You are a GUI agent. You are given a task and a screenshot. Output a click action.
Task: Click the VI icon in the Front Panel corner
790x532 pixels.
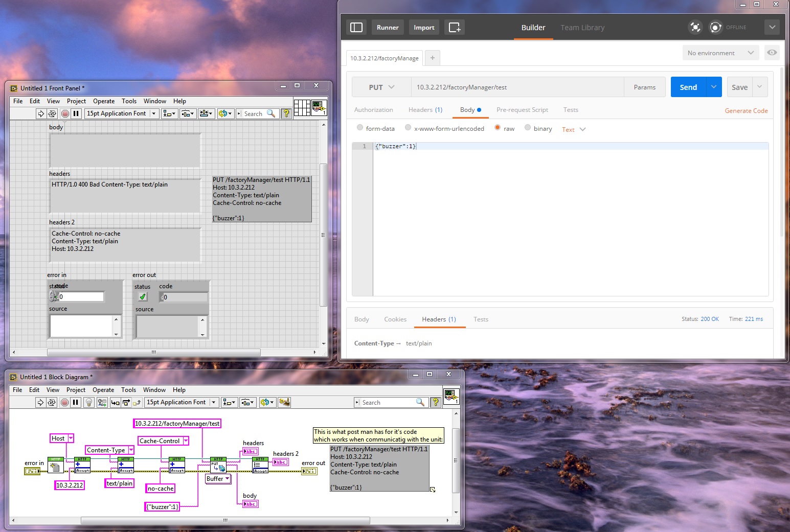coord(319,108)
